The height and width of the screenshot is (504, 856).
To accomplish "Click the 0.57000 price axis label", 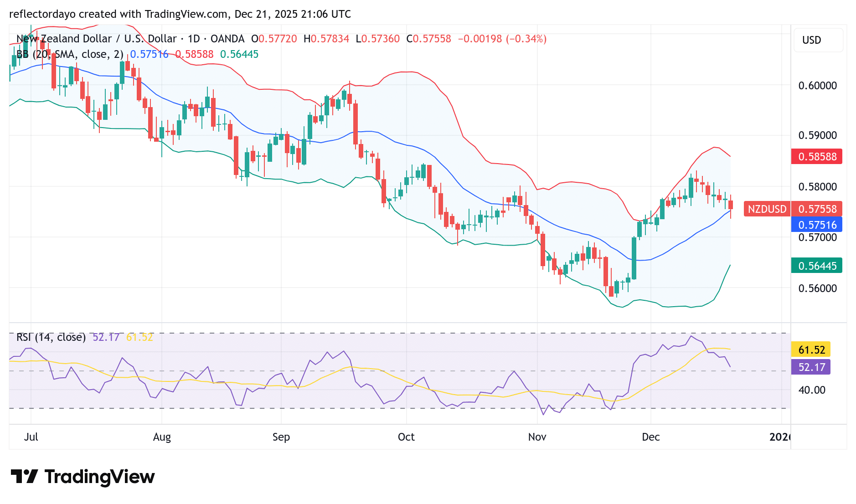I will click(x=818, y=237).
